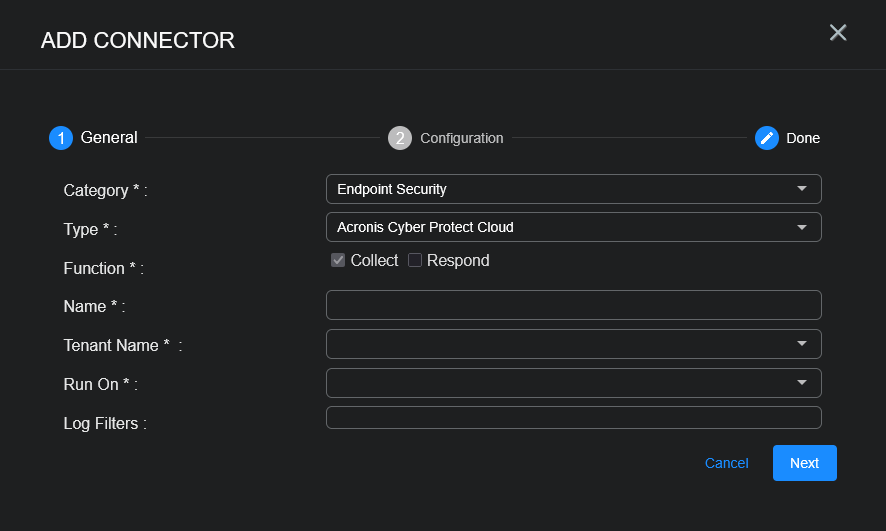Select the General step label
Image resolution: width=886 pixels, height=531 pixels.
tap(109, 138)
